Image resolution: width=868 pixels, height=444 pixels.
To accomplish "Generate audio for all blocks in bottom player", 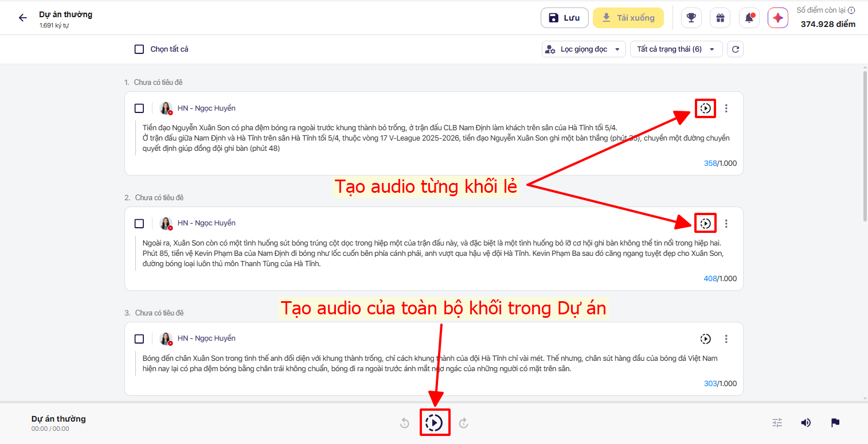I will (434, 423).
